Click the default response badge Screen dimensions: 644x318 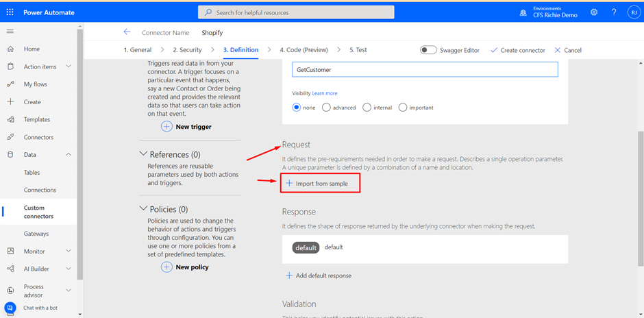point(306,247)
